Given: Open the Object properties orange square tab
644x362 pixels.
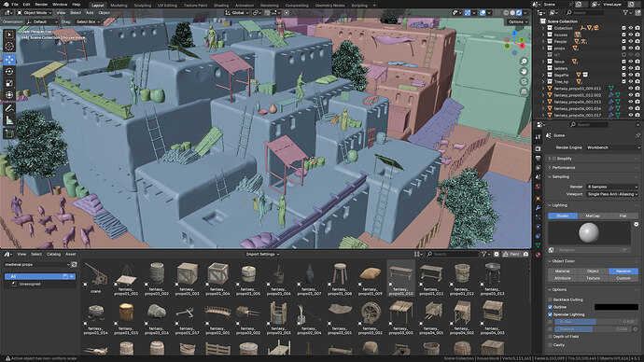Looking at the screenshot, I should click(538, 198).
